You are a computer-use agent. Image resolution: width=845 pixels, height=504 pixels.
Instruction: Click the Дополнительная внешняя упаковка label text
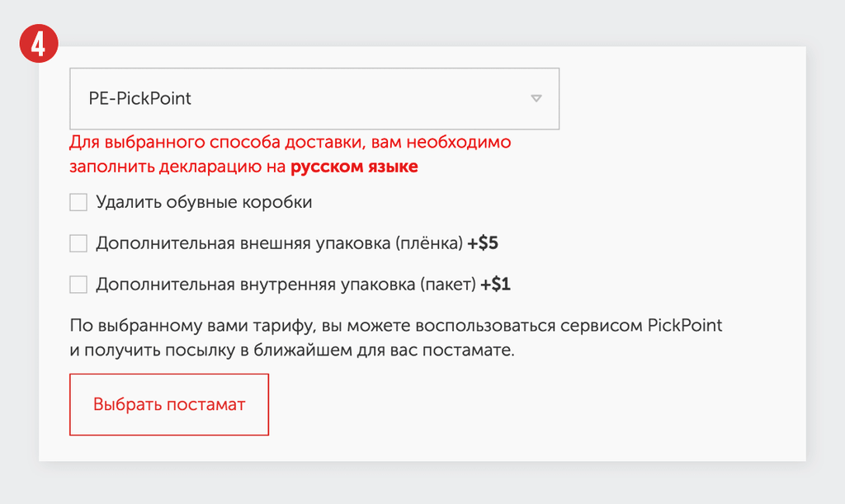tap(279, 243)
